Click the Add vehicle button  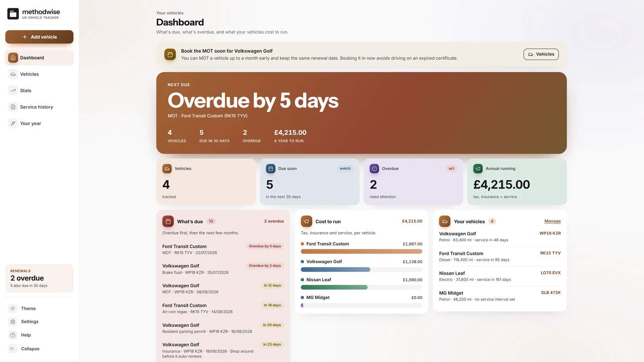tap(39, 37)
